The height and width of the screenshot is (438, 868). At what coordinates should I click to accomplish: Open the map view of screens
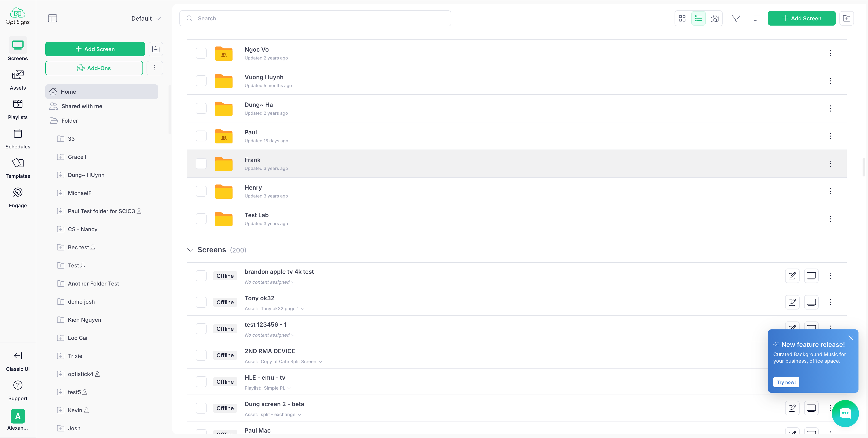click(x=715, y=18)
